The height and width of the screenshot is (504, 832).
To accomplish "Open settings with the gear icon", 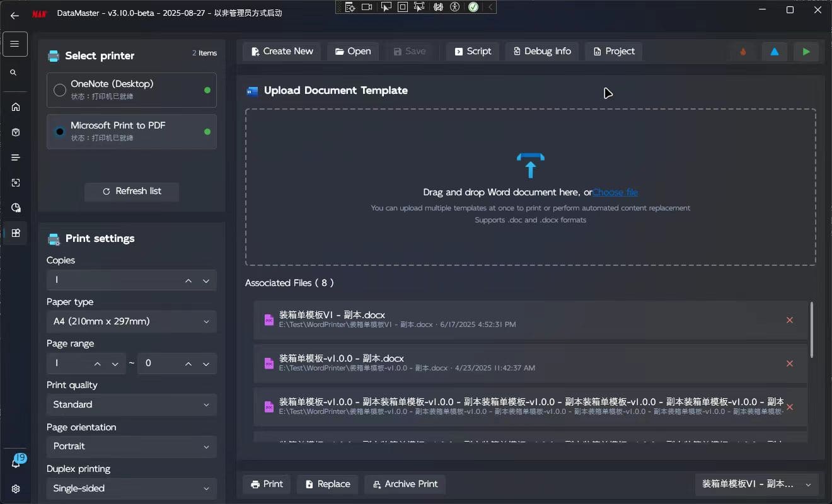I will pos(16,489).
